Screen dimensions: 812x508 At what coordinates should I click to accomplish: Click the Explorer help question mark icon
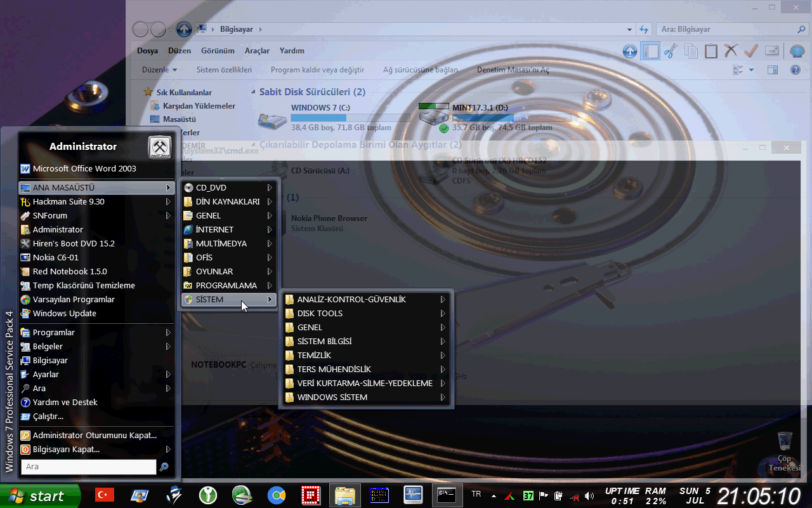795,70
